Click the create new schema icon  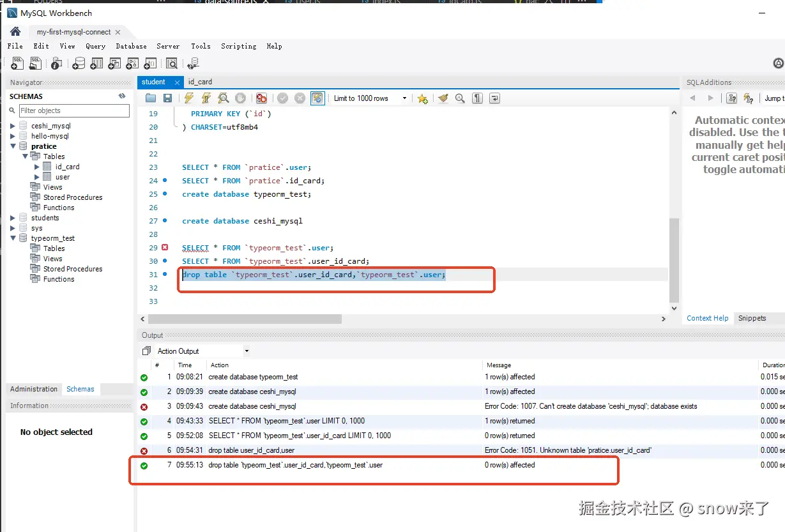[x=78, y=63]
